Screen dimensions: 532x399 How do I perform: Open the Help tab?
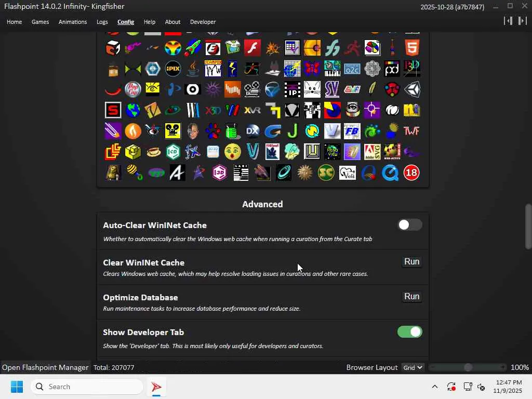tap(149, 22)
